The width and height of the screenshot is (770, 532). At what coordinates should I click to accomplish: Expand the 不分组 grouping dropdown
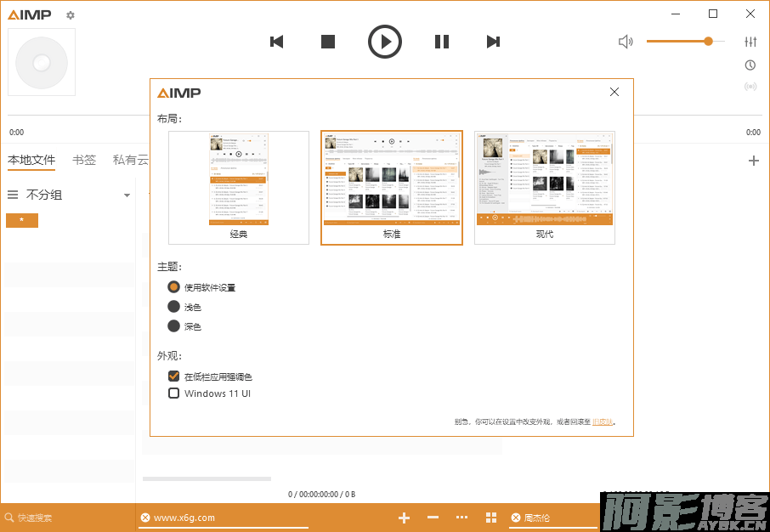(127, 195)
